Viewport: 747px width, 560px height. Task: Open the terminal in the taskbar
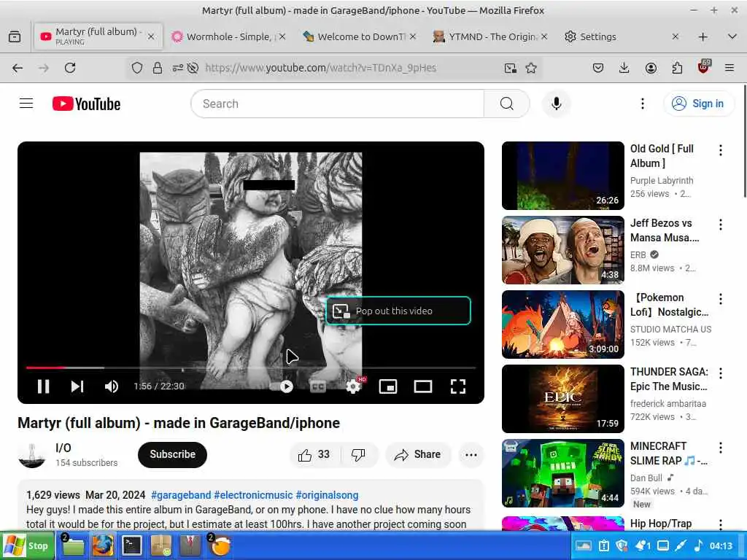click(x=131, y=545)
